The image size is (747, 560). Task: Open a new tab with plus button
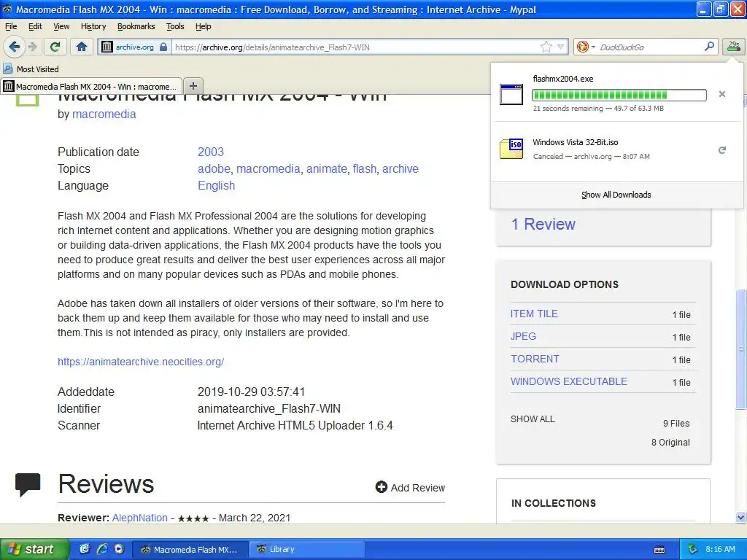pos(193,86)
